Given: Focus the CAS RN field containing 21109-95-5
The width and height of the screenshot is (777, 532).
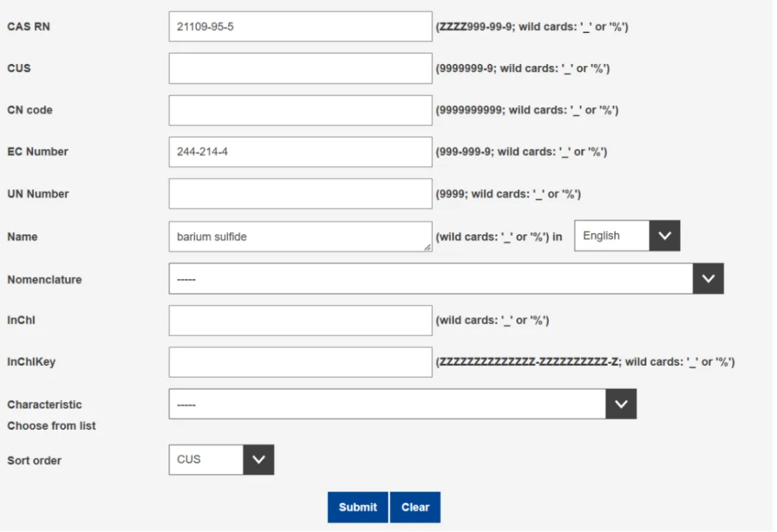Looking at the screenshot, I should tap(300, 27).
